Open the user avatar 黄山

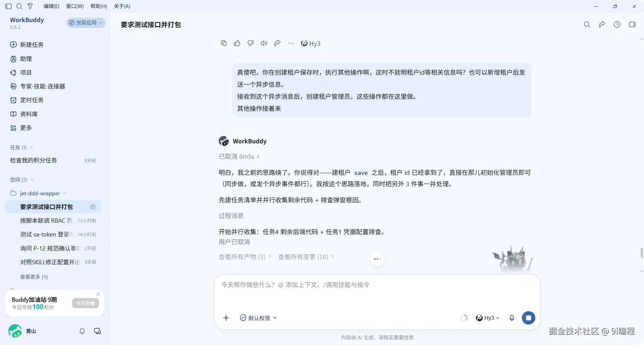pos(15,331)
